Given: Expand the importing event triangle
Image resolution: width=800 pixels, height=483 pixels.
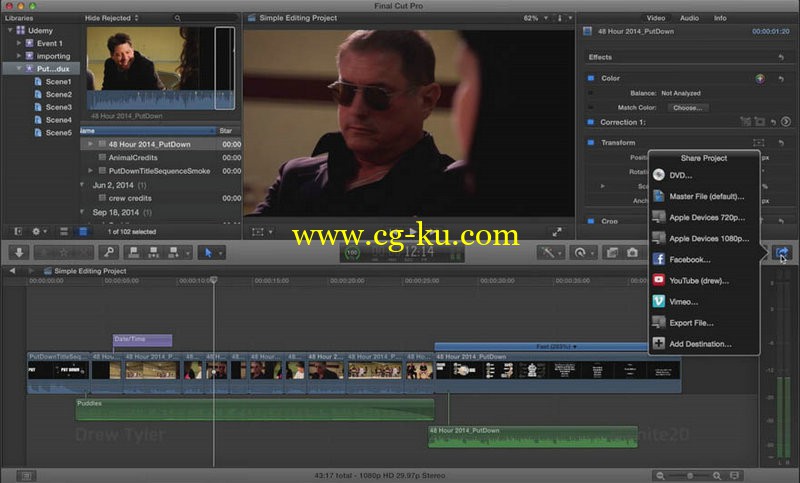Looking at the screenshot, I should [x=19, y=56].
